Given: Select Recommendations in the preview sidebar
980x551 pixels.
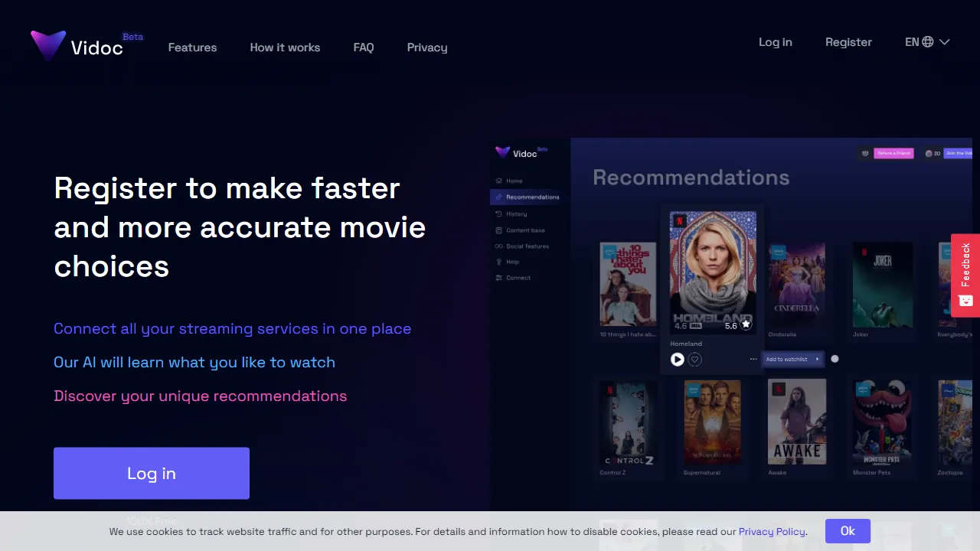Looking at the screenshot, I should click(x=528, y=197).
